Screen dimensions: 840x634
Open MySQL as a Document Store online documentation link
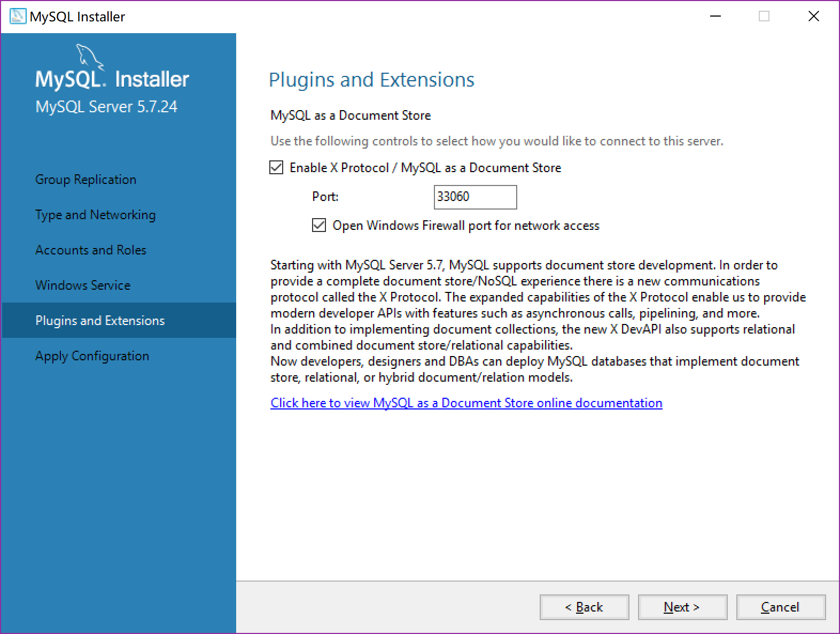coord(466,403)
